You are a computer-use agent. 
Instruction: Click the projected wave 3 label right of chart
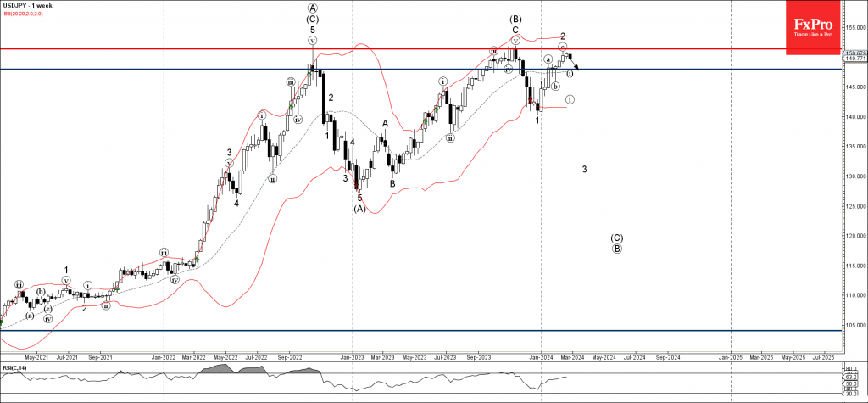point(585,169)
